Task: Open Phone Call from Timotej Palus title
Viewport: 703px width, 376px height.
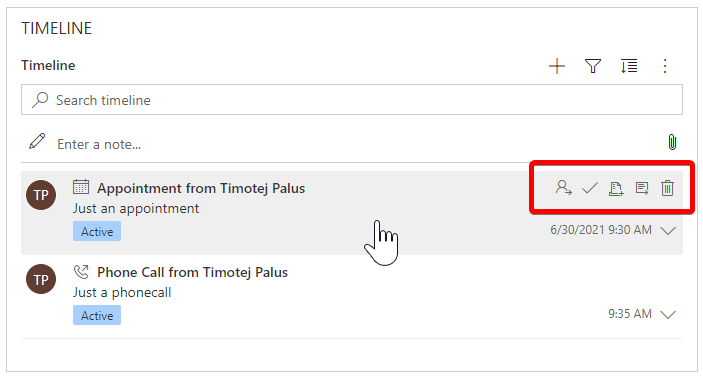Action: 192,272
